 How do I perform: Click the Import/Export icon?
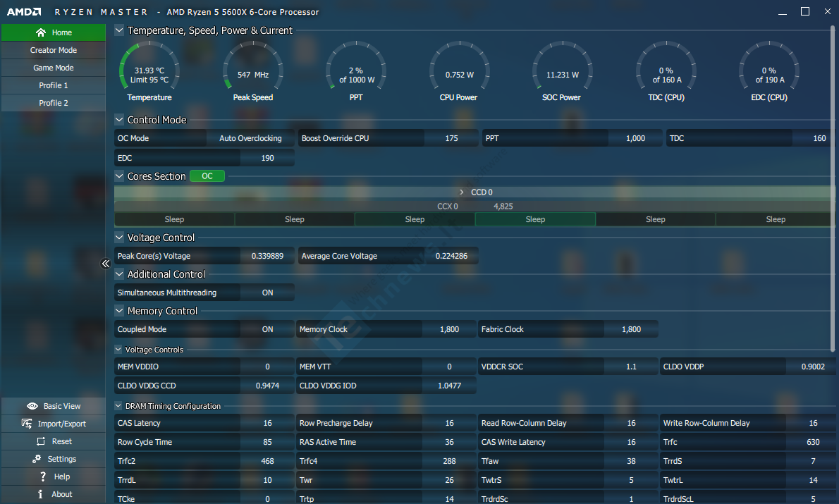[x=27, y=423]
